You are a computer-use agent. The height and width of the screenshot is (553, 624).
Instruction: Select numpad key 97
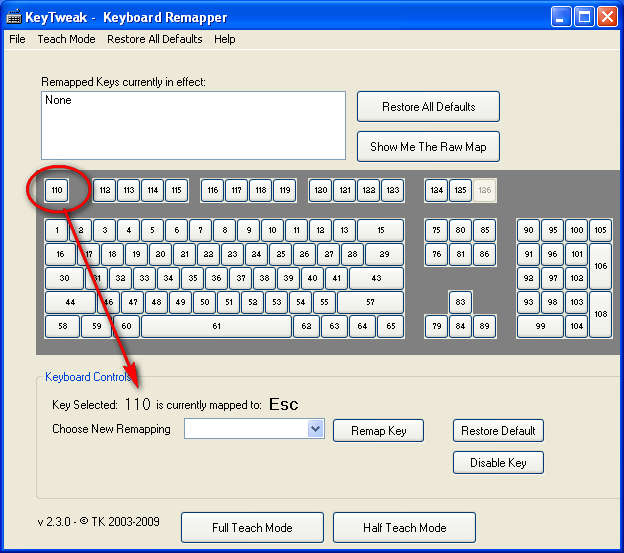(552, 278)
